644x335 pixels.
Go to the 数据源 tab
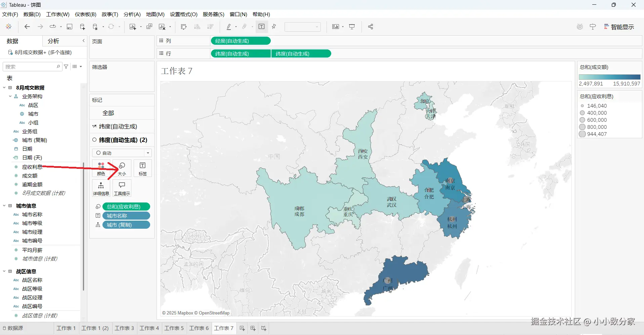13,328
